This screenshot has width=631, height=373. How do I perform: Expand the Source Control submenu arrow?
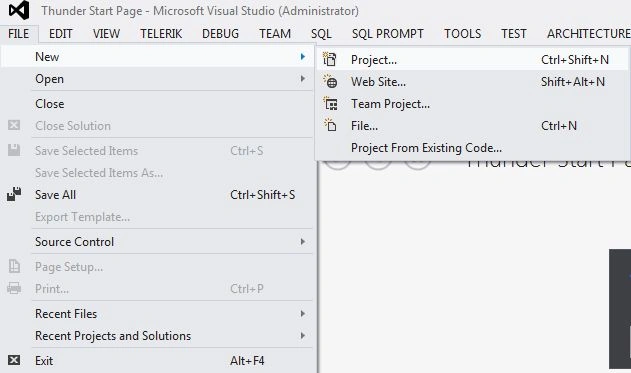(x=303, y=241)
